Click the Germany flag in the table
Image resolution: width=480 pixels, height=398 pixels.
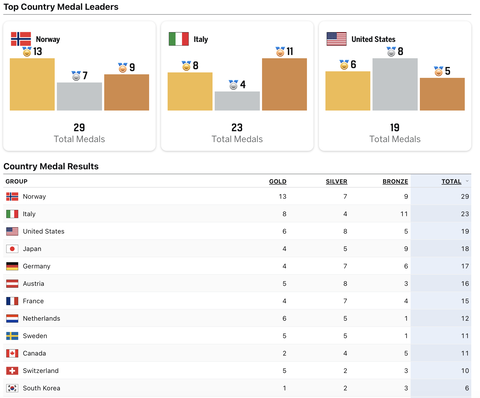tap(12, 266)
